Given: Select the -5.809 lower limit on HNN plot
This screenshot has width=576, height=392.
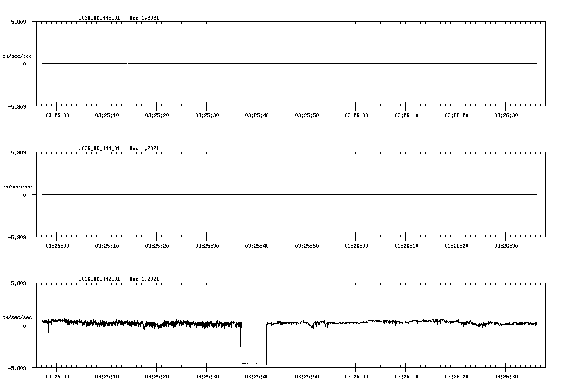Looking at the screenshot, I should [x=17, y=237].
